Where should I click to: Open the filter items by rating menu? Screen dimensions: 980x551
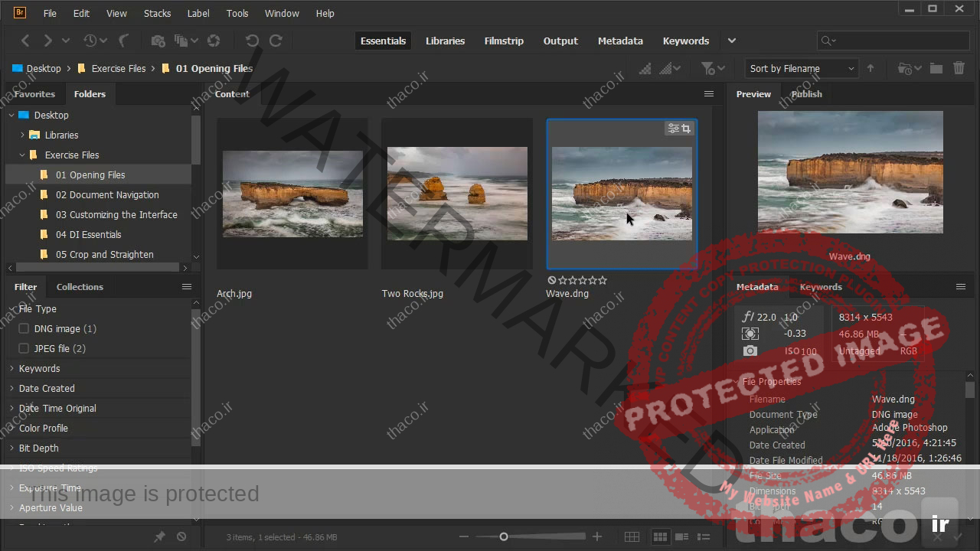[713, 68]
